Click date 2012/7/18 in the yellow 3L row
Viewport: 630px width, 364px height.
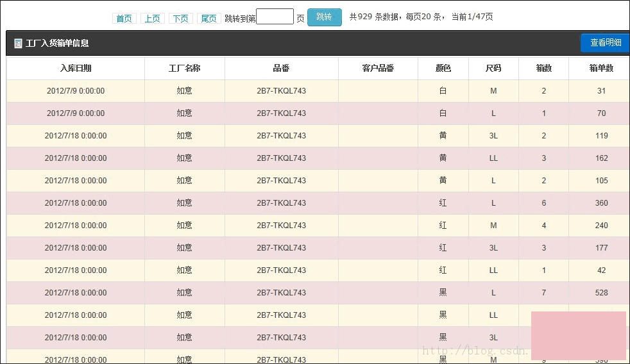(76, 136)
